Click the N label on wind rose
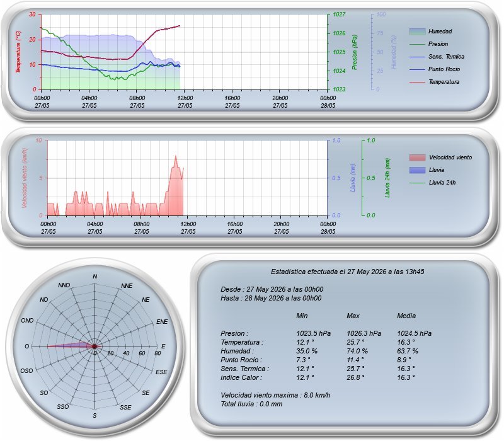The width and height of the screenshot is (504, 441). click(95, 277)
